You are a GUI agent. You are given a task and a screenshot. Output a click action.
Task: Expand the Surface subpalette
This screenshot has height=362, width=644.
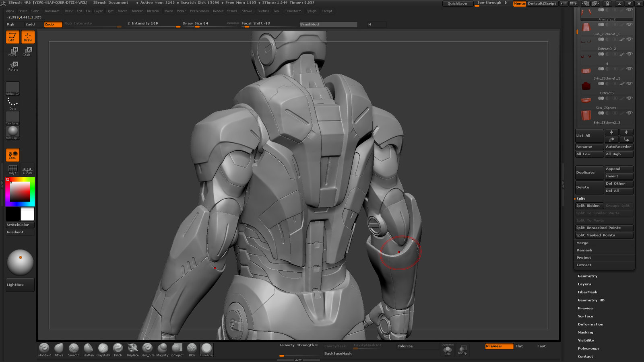tap(586, 317)
